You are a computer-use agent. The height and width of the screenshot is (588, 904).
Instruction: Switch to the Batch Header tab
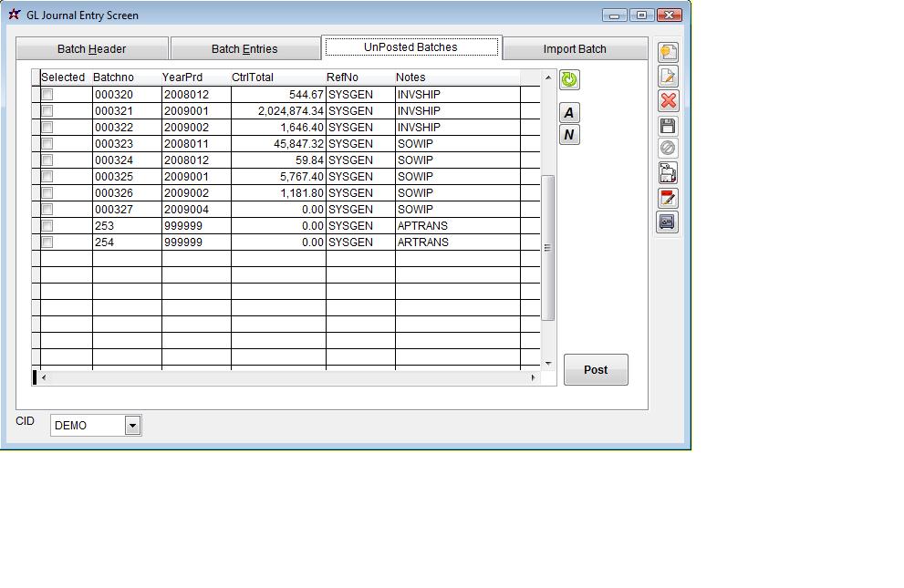point(92,49)
